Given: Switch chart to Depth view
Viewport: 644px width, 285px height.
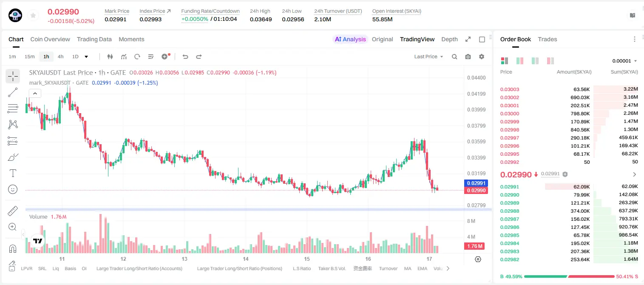Looking at the screenshot, I should [449, 39].
